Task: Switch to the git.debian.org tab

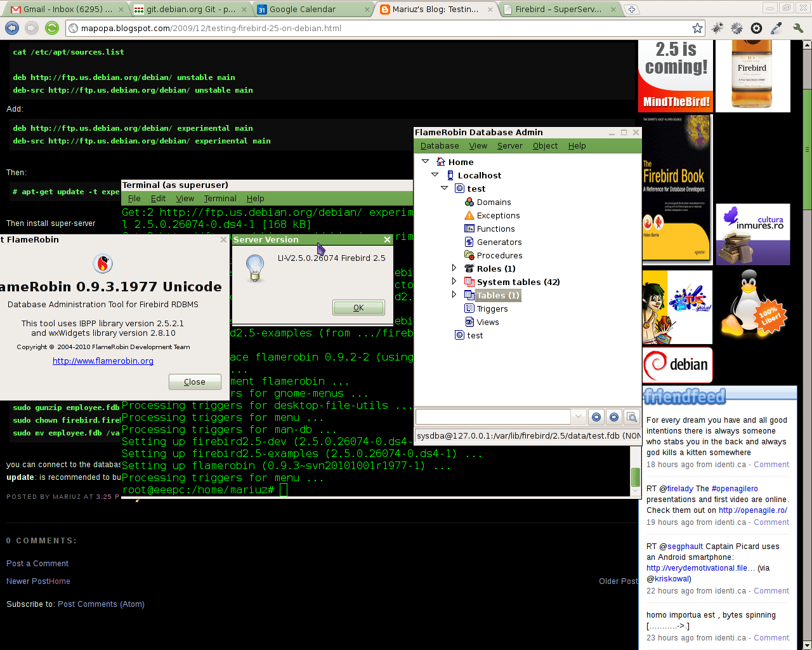Action: pyautogui.click(x=189, y=9)
